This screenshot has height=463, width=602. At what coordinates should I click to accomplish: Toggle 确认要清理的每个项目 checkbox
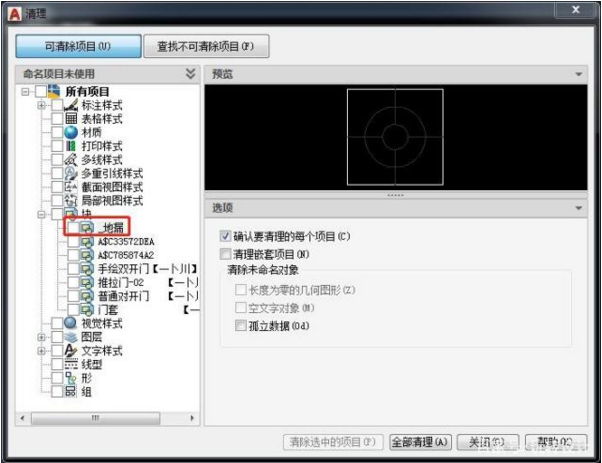point(225,236)
